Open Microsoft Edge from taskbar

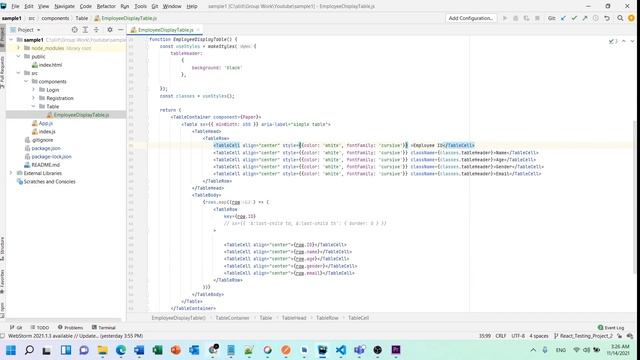pyautogui.click(x=121, y=350)
